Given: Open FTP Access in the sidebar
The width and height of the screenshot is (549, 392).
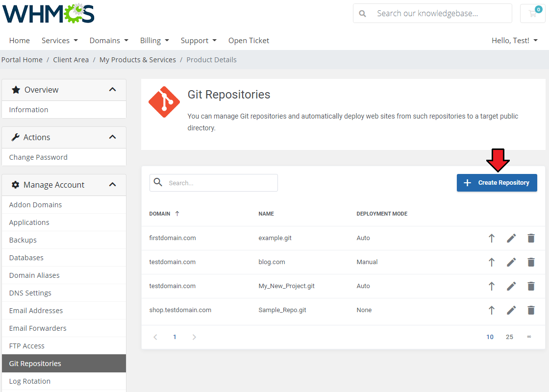Looking at the screenshot, I should pyautogui.click(x=64, y=346).
